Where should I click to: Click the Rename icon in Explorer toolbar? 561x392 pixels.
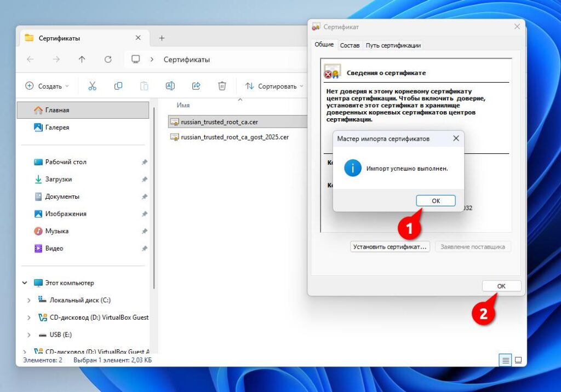(170, 86)
